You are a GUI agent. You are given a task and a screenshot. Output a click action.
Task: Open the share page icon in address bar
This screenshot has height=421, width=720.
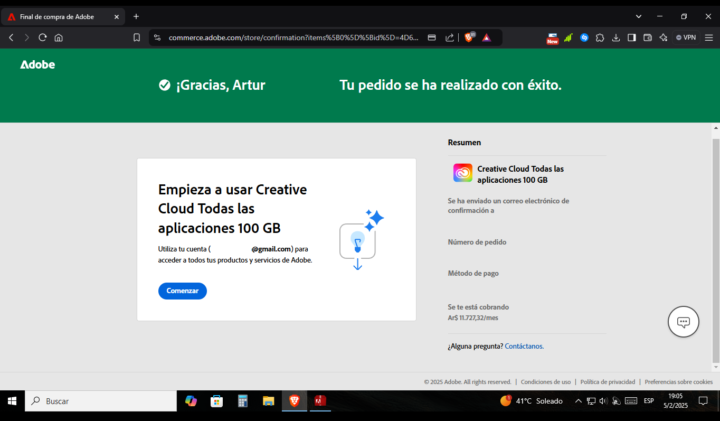coord(449,38)
